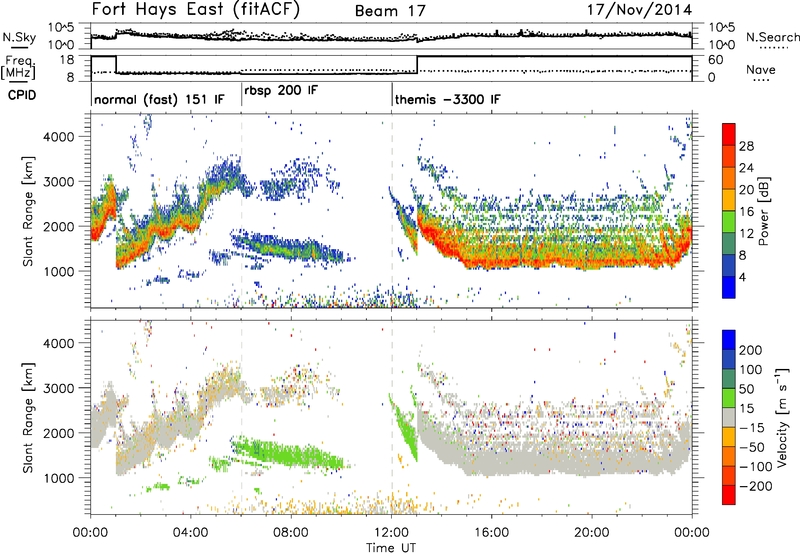
Task: Click the "Nave" legend label
Action: pos(760,69)
